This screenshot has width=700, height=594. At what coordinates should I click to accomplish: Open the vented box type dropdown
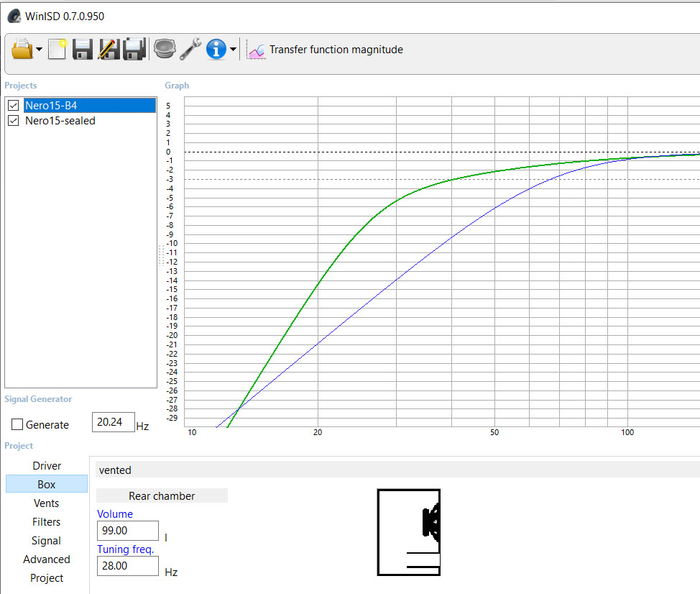pos(397,470)
